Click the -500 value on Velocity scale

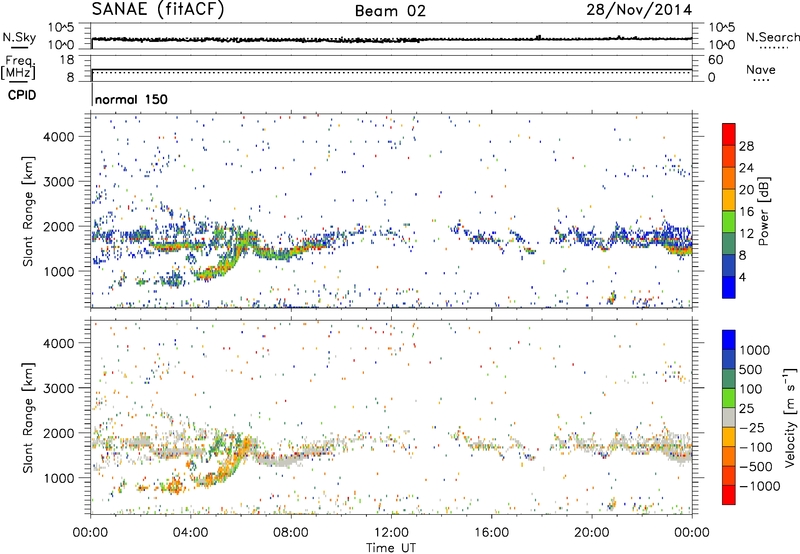click(755, 466)
